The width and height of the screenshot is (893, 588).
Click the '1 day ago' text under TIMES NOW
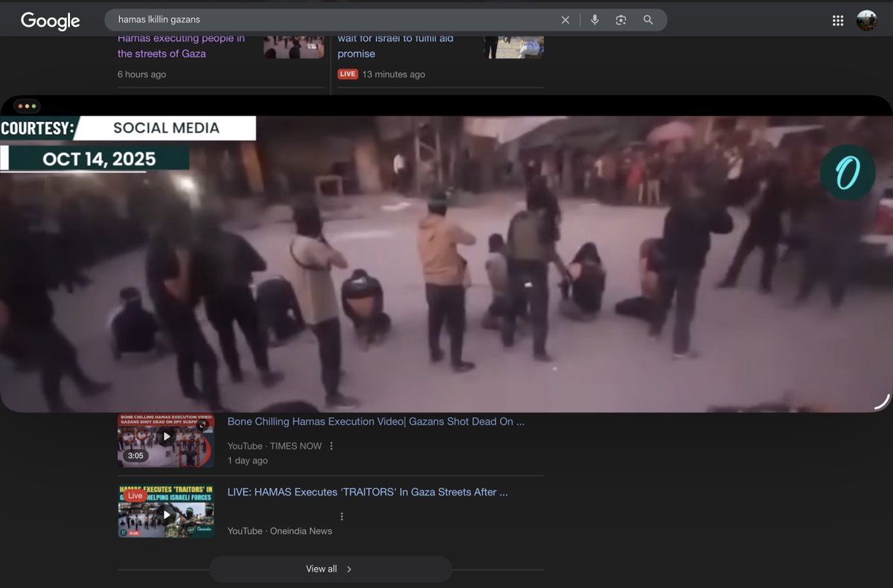248,461
